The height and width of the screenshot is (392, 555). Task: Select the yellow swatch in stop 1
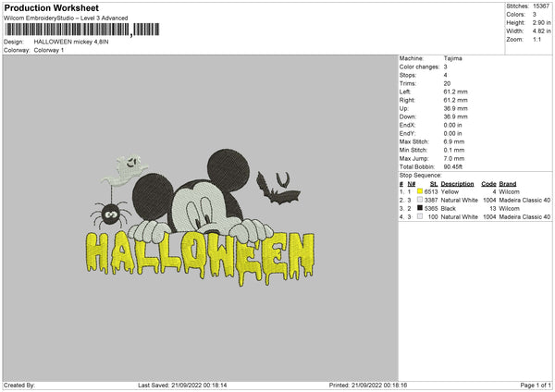(x=420, y=191)
